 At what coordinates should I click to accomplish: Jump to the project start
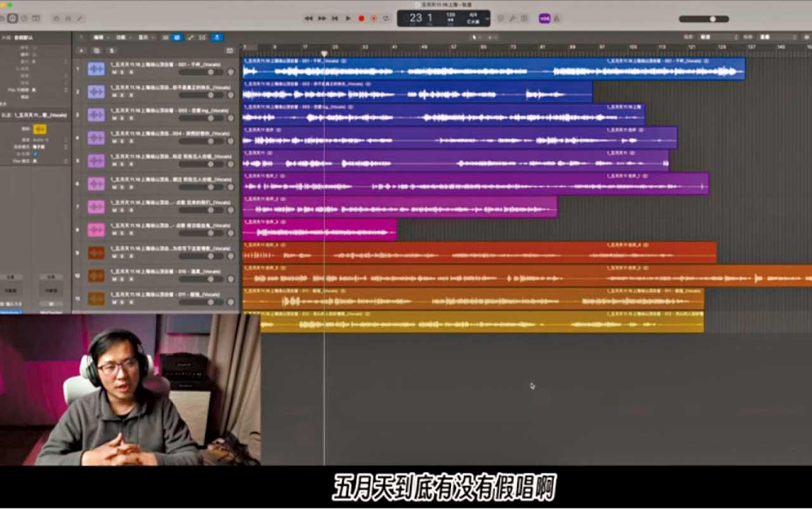[335, 18]
